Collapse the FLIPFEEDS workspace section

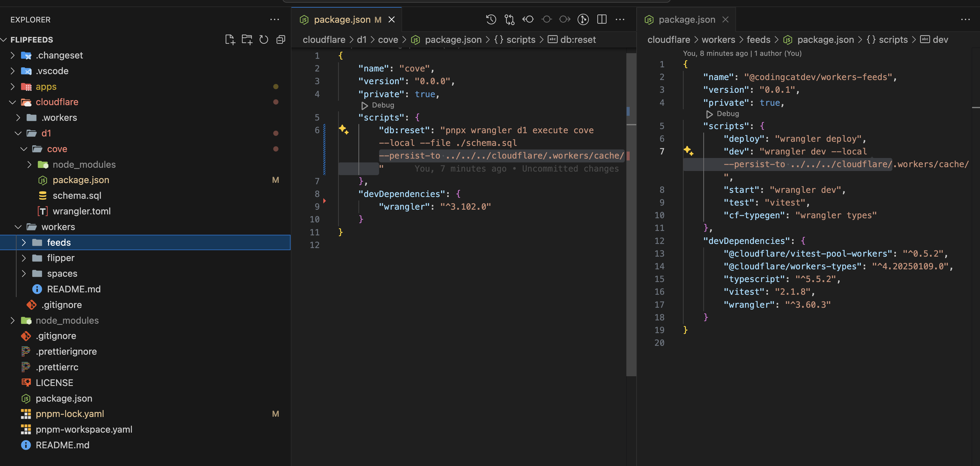[x=4, y=40]
